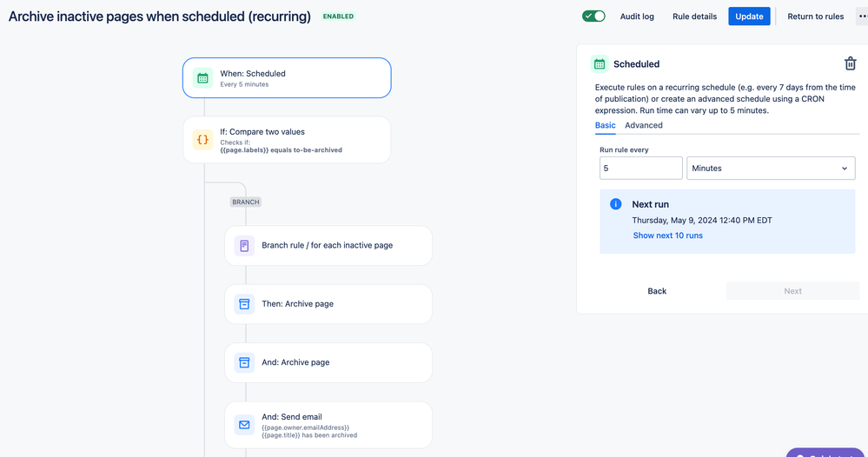Delete the Scheduled trigger with trash icon
Viewport: 868px width, 457px height.
click(851, 63)
